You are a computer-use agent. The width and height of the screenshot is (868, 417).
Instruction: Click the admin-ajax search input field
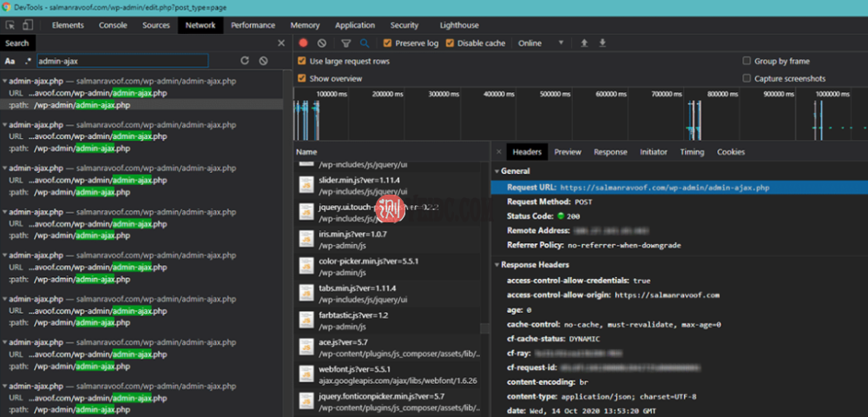tap(122, 61)
